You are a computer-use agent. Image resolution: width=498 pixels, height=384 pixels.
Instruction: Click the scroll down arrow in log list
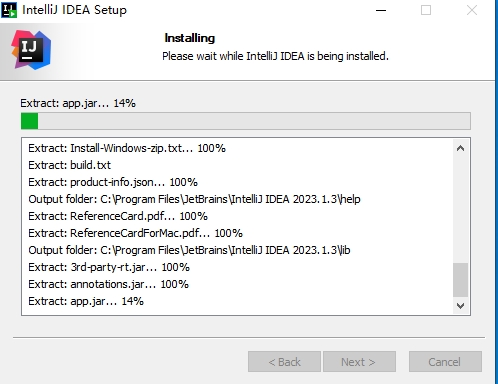pyautogui.click(x=460, y=305)
